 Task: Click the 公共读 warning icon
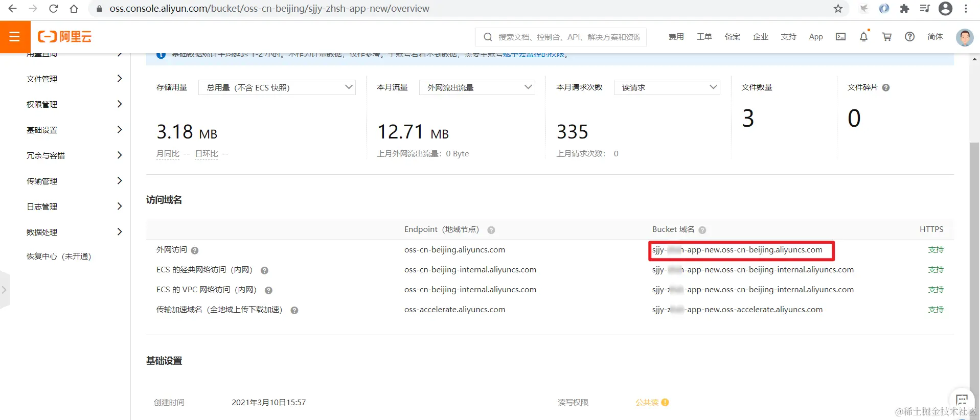[x=665, y=403]
